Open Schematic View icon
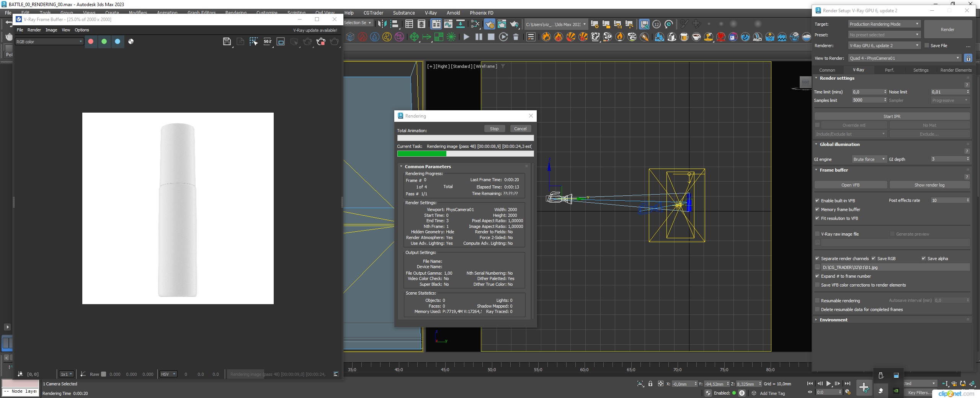 [460, 24]
